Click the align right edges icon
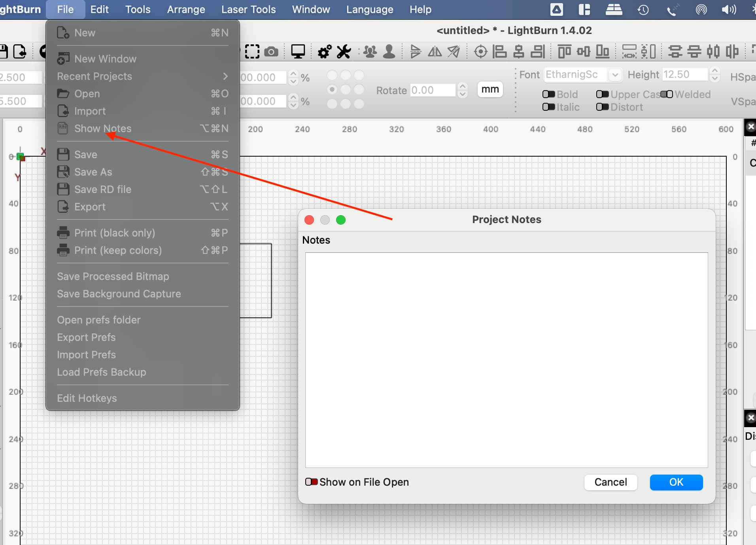Image resolution: width=756 pixels, height=545 pixels. point(538,52)
